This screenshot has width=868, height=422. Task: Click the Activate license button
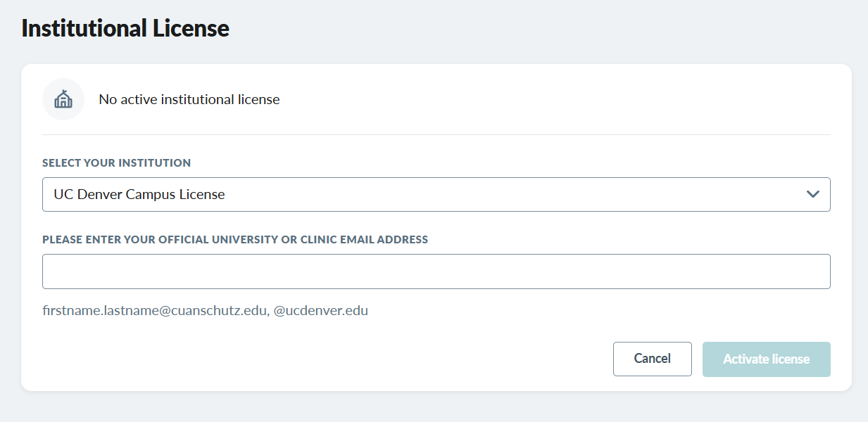coord(767,359)
